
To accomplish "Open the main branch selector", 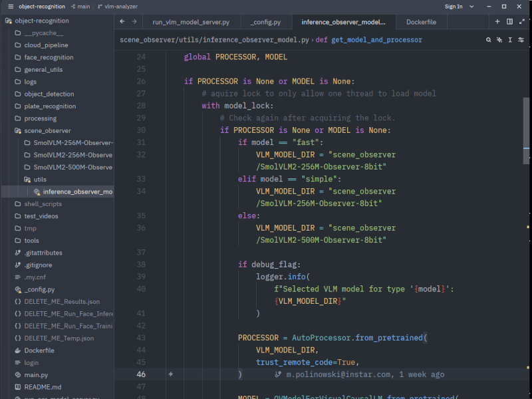I will pyautogui.click(x=80, y=7).
